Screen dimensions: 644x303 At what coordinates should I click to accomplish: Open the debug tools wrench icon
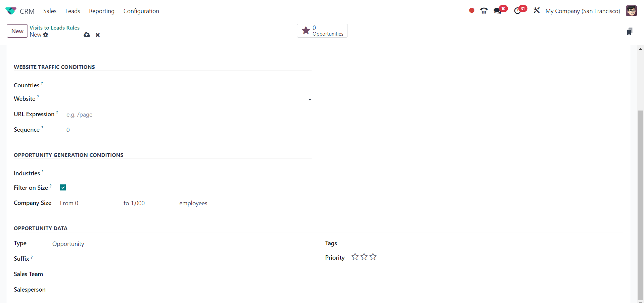pos(537,11)
